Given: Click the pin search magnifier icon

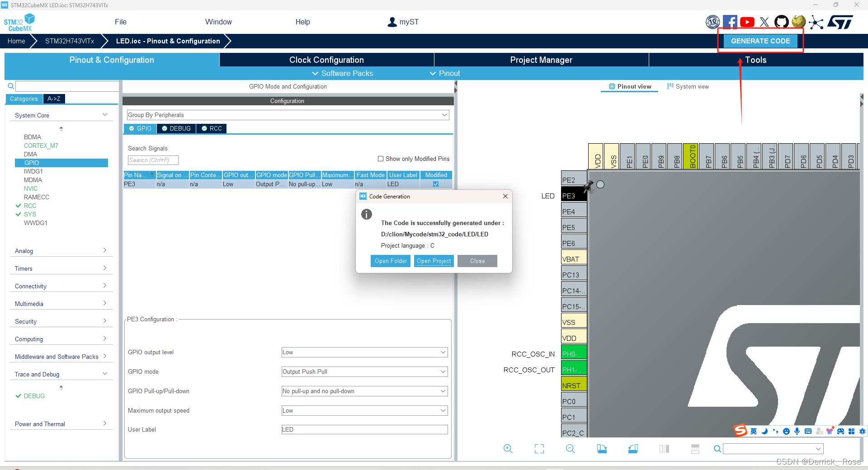Looking at the screenshot, I should point(717,449).
